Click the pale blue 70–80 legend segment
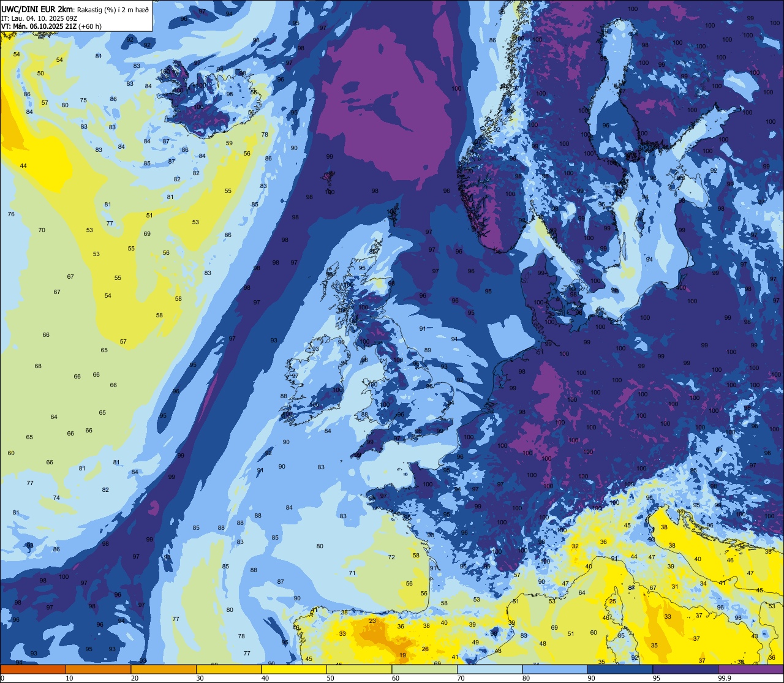784x683 pixels. point(489,669)
